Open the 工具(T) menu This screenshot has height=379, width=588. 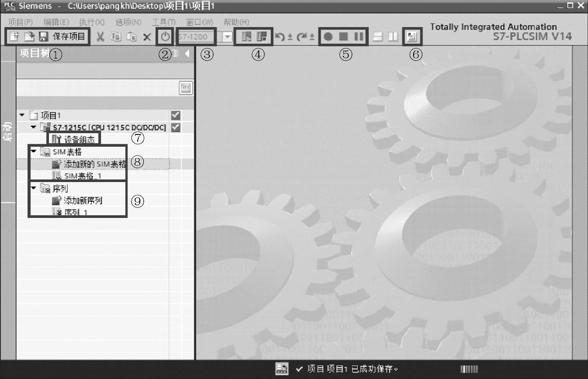pos(163,22)
